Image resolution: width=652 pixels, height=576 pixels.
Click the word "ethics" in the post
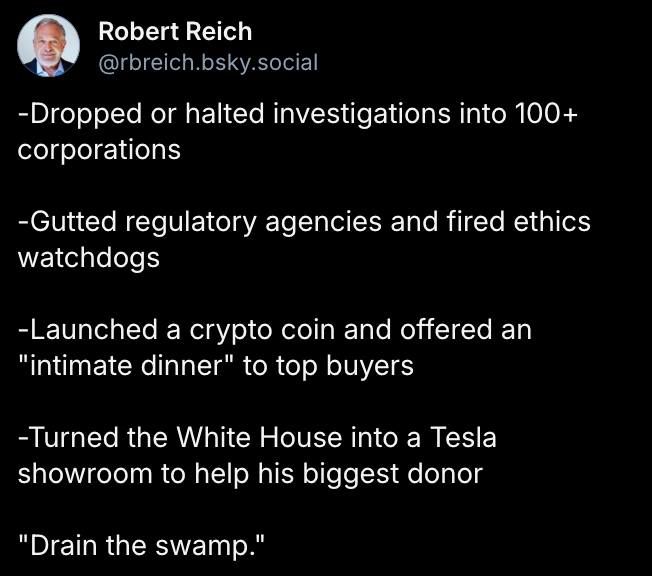pos(552,222)
